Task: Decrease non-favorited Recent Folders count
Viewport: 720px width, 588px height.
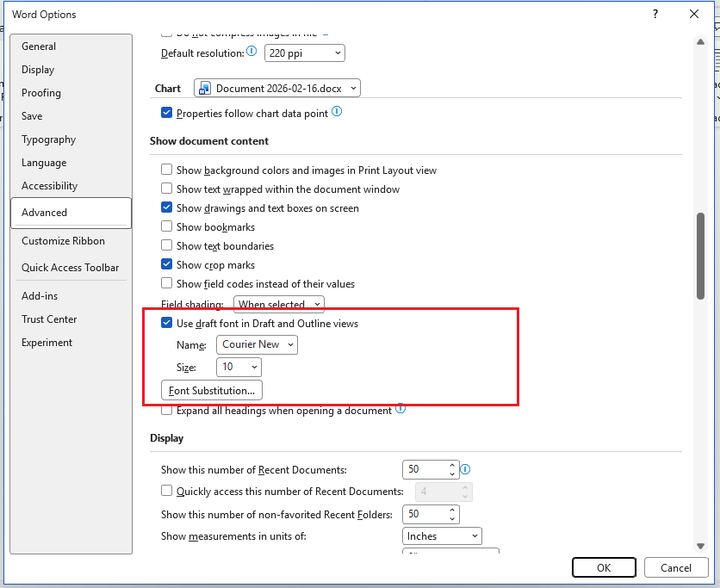Action: (x=452, y=518)
